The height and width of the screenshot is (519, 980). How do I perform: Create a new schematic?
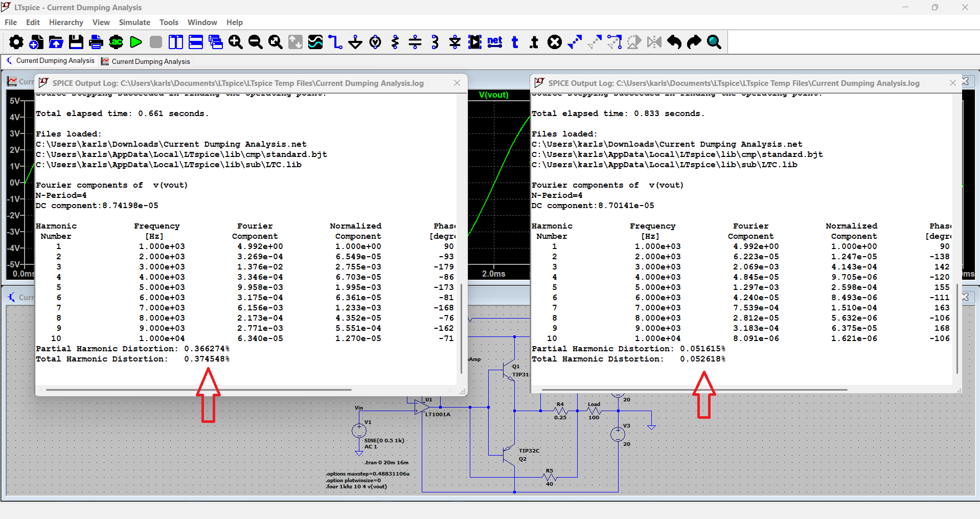coord(36,42)
